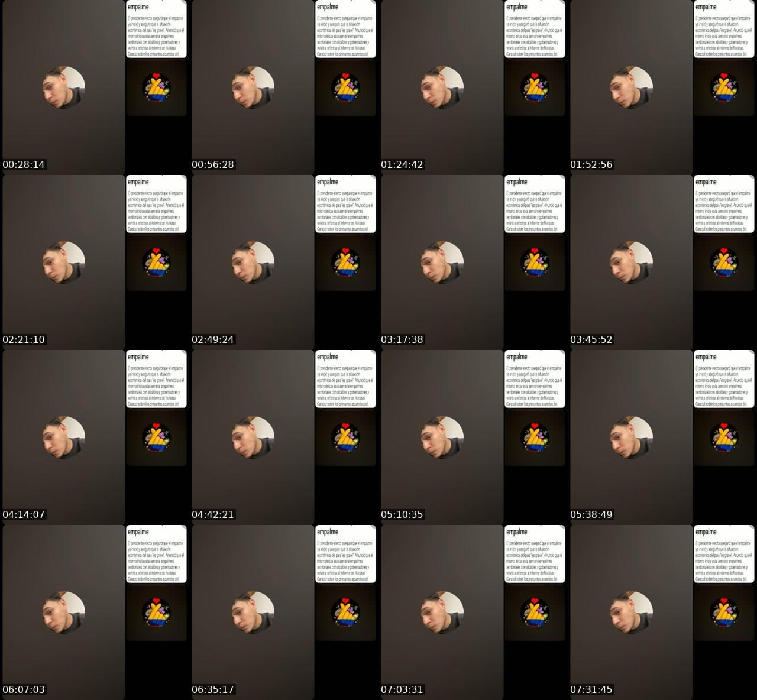Select the profile avatar in the 03:17:38 frame
Screen dimensions: 757x700
tap(442, 262)
